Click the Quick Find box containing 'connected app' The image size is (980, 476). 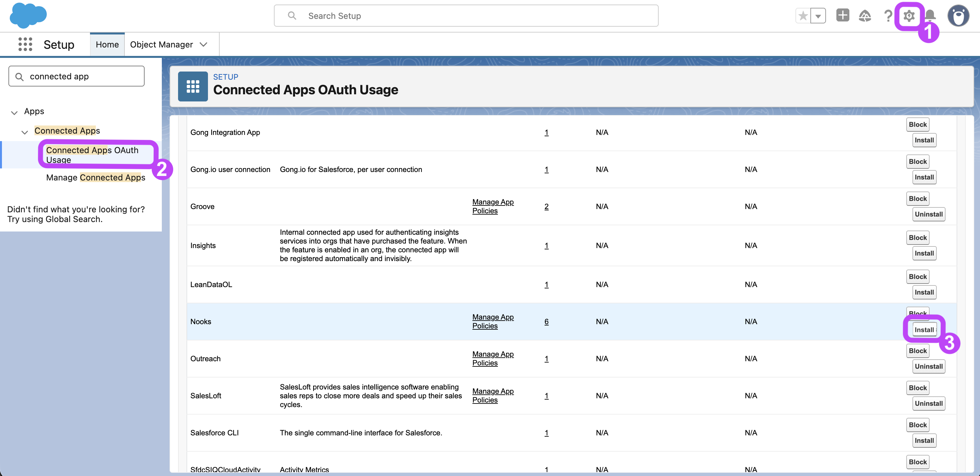pyautogui.click(x=76, y=76)
